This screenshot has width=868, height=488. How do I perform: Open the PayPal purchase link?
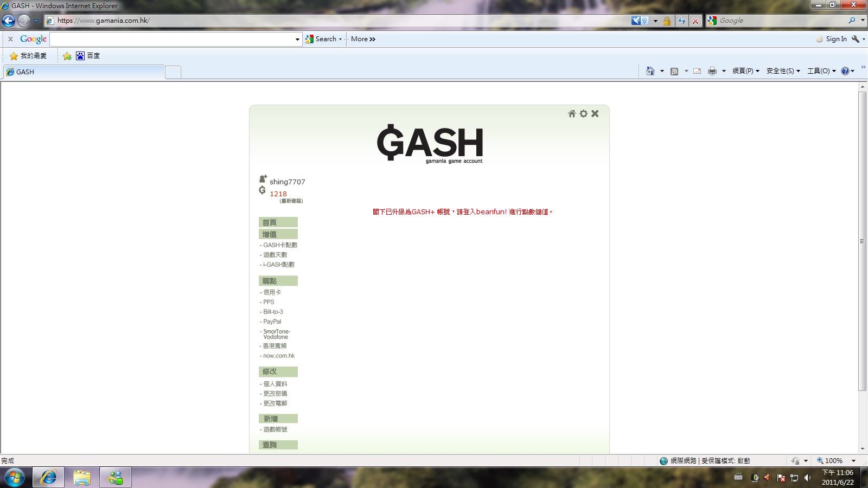click(x=272, y=322)
